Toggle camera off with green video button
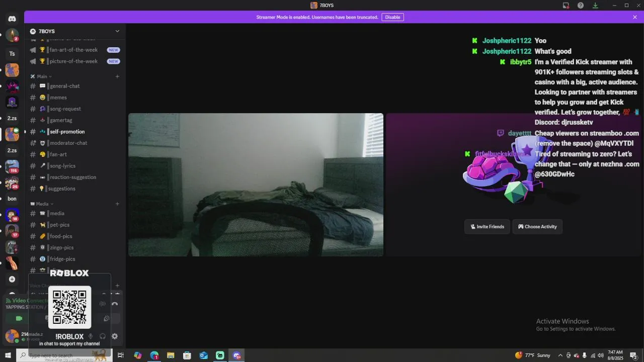 click(x=19, y=318)
